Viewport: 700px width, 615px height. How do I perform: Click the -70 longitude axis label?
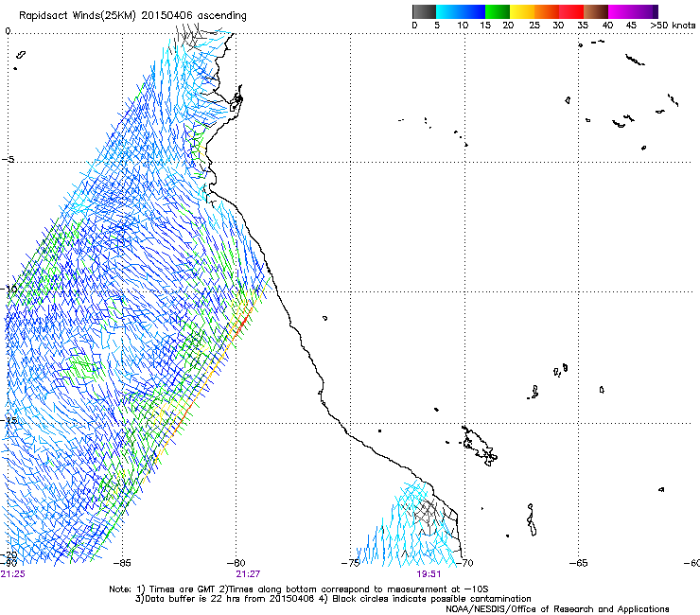coord(464,563)
